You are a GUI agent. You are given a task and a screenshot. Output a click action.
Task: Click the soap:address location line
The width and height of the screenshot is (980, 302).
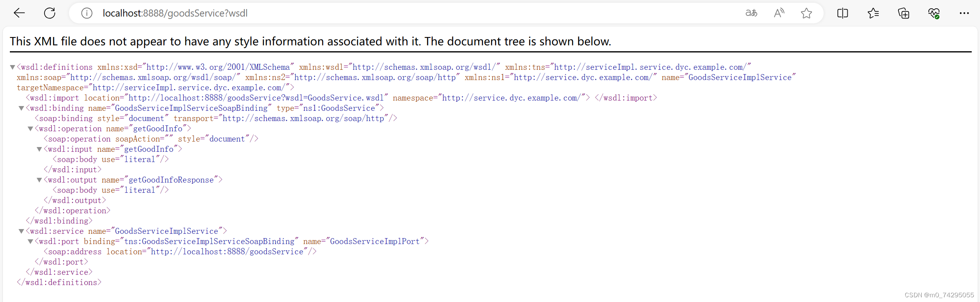pos(180,252)
